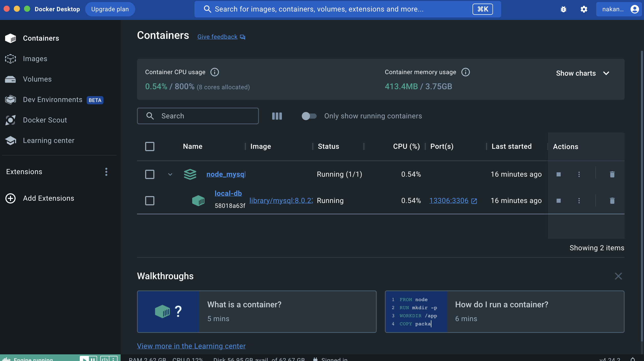Sort by the Last started column header
The width and height of the screenshot is (644, 361).
512,146
